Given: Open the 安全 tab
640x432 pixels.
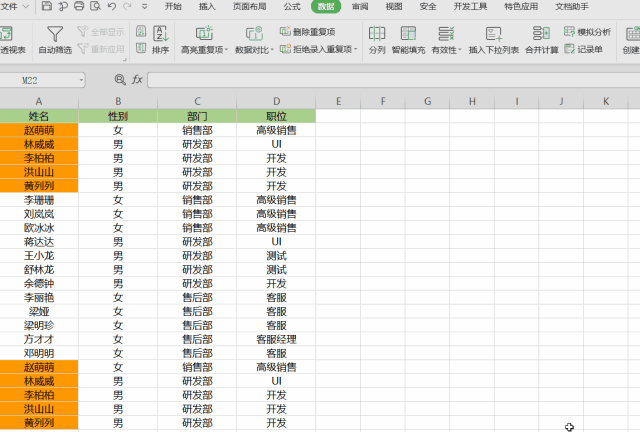Looking at the screenshot, I should pos(428,7).
